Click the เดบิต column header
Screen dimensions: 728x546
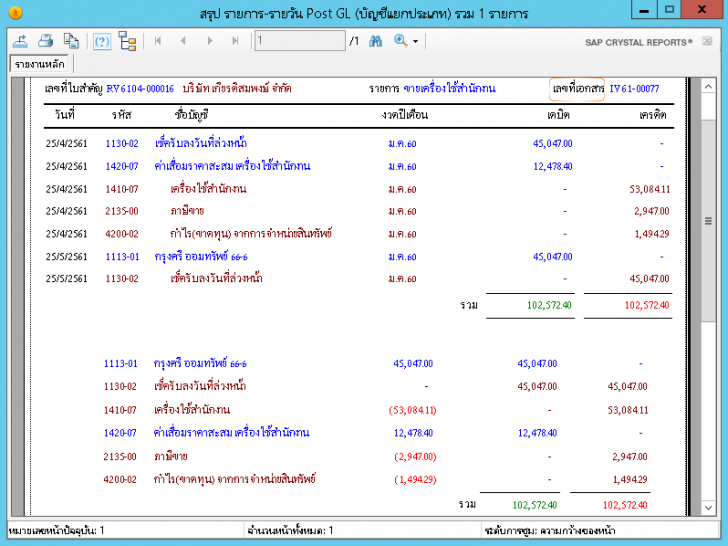[x=558, y=115]
